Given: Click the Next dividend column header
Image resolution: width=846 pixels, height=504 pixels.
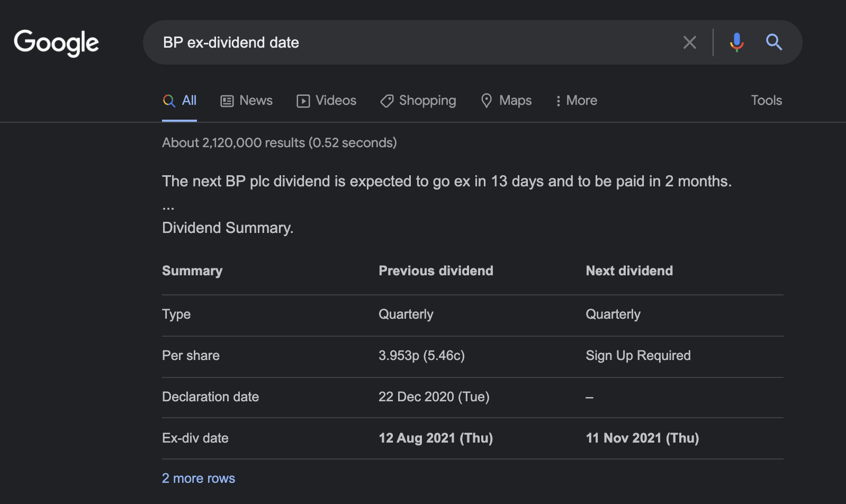Looking at the screenshot, I should [629, 271].
